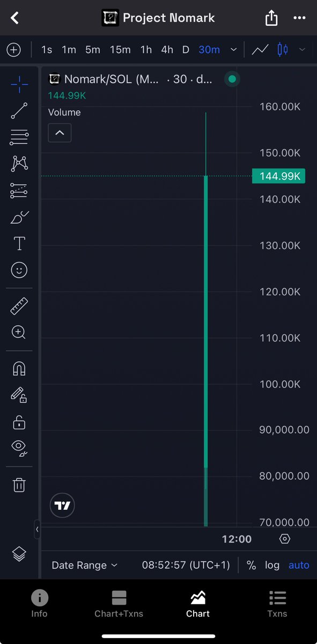Toggle magnet mode on

coord(19,369)
